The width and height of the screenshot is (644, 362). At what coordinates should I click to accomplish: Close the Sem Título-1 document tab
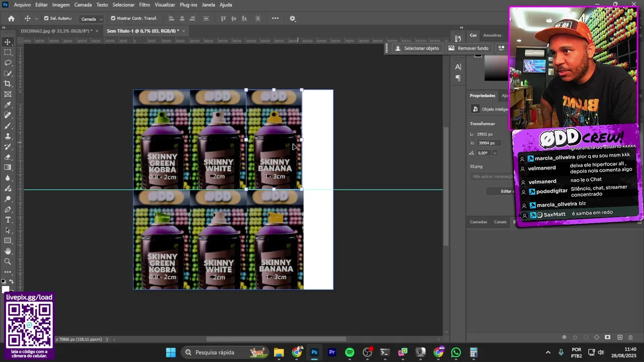[183, 31]
